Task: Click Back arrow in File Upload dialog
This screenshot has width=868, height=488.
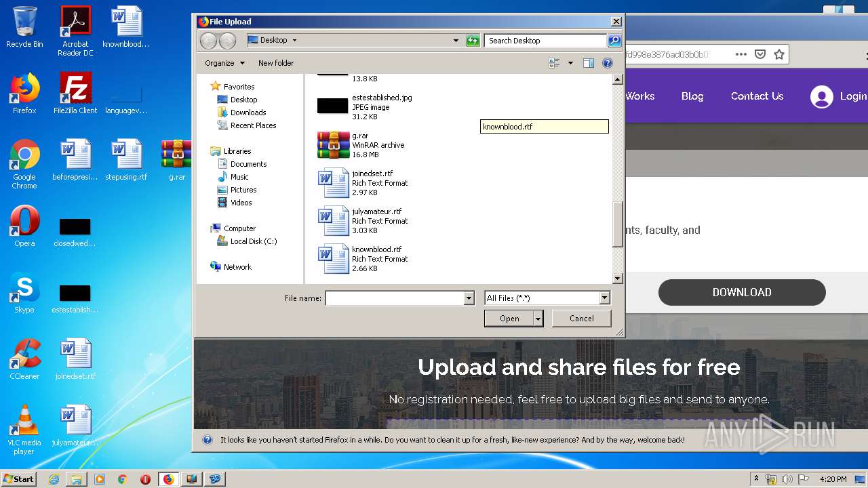Action: pyautogui.click(x=208, y=41)
